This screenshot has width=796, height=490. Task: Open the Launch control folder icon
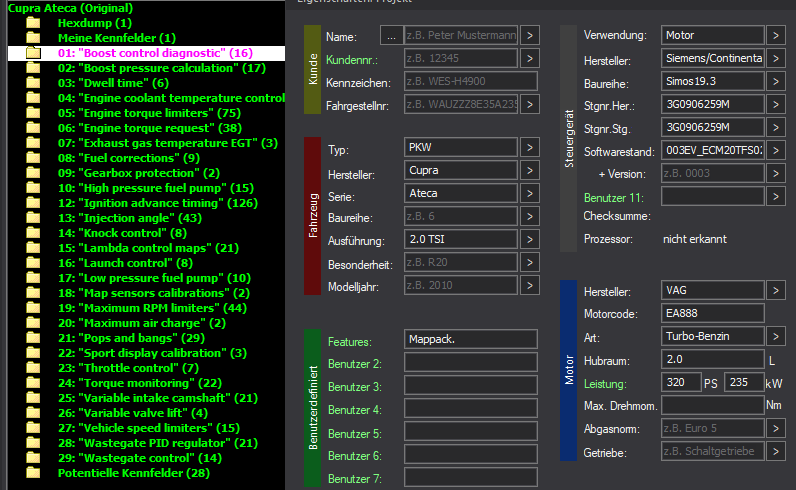pyautogui.click(x=34, y=263)
